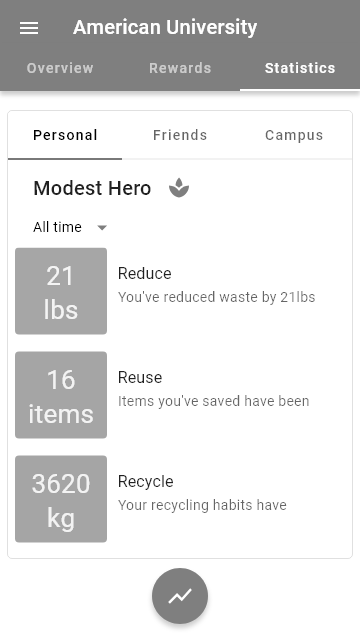Click the 3620 kg stat tile
This screenshot has height=640, width=360.
pos(61,499)
